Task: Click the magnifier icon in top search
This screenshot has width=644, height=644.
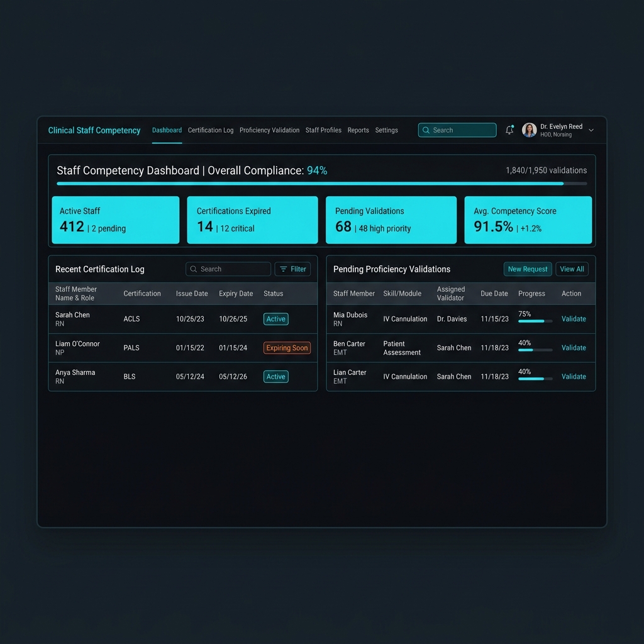Action: tap(426, 130)
